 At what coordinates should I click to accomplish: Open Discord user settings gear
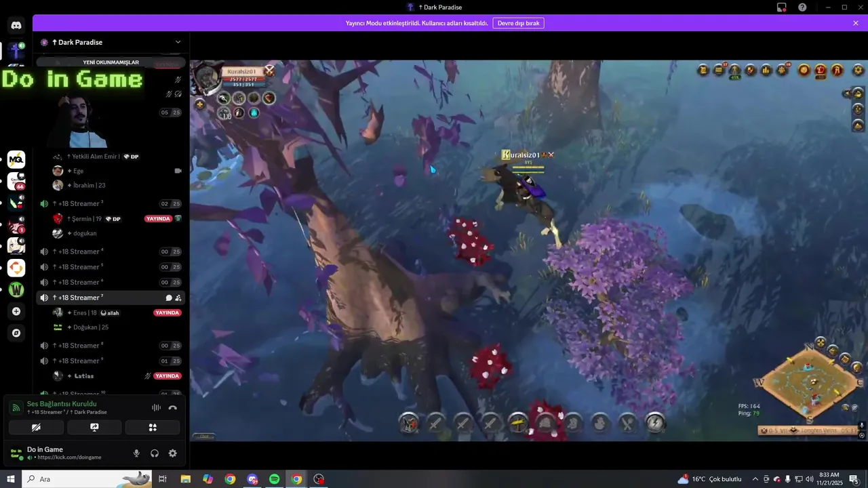[172, 453]
